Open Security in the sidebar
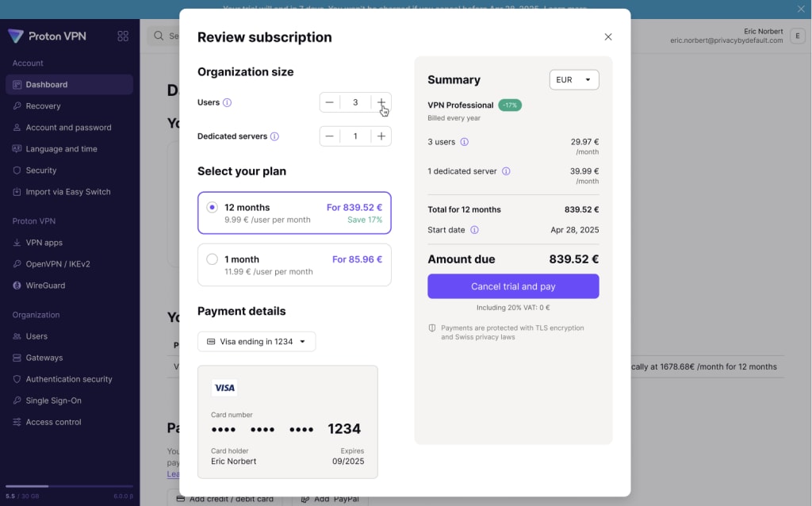This screenshot has width=812, height=506. [70, 171]
